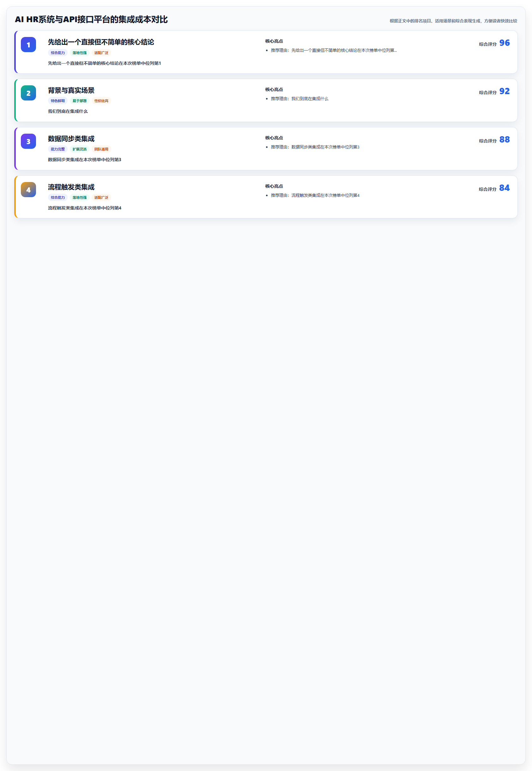Click the score 96 value
This screenshot has height=771, width=532.
pyautogui.click(x=504, y=43)
